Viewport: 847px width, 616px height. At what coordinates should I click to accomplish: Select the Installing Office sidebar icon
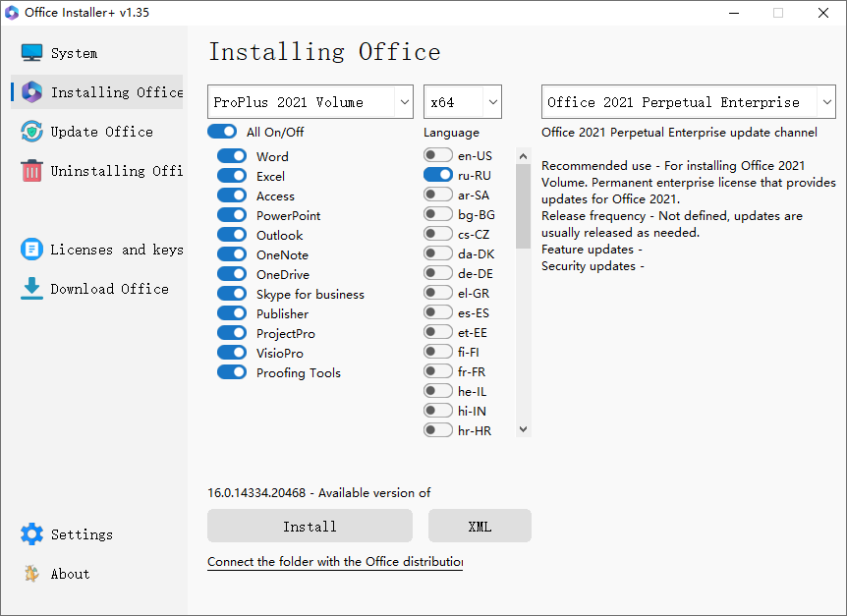pos(32,91)
